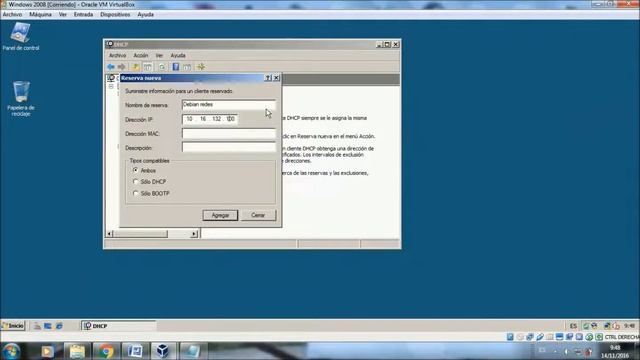Click the Word document icon on host taskbar

click(x=134, y=351)
